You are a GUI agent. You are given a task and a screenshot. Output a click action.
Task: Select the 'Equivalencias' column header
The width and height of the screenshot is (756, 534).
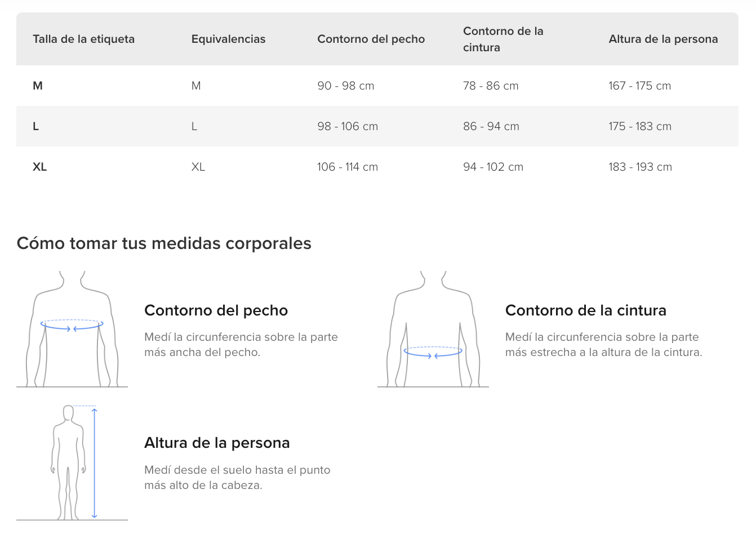tap(228, 39)
